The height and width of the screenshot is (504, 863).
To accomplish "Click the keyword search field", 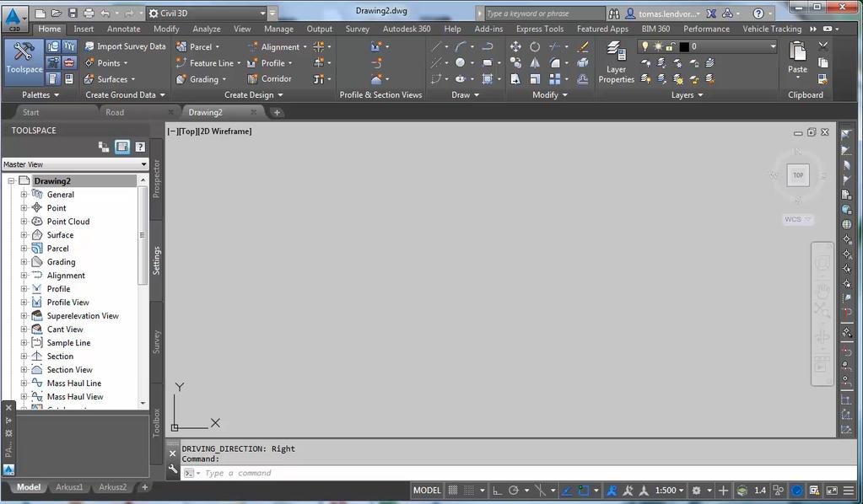I will click(544, 13).
